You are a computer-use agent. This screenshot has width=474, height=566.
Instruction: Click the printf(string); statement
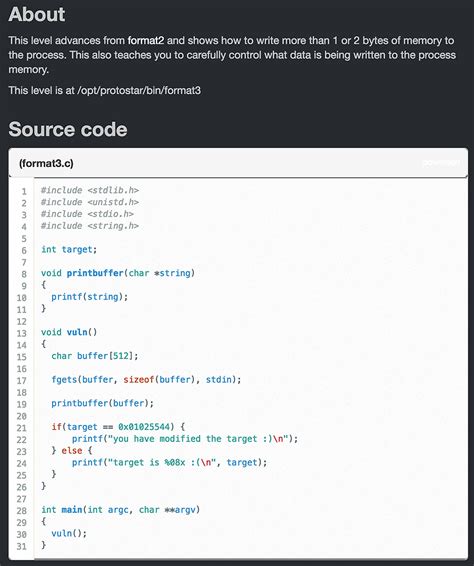tap(90, 297)
